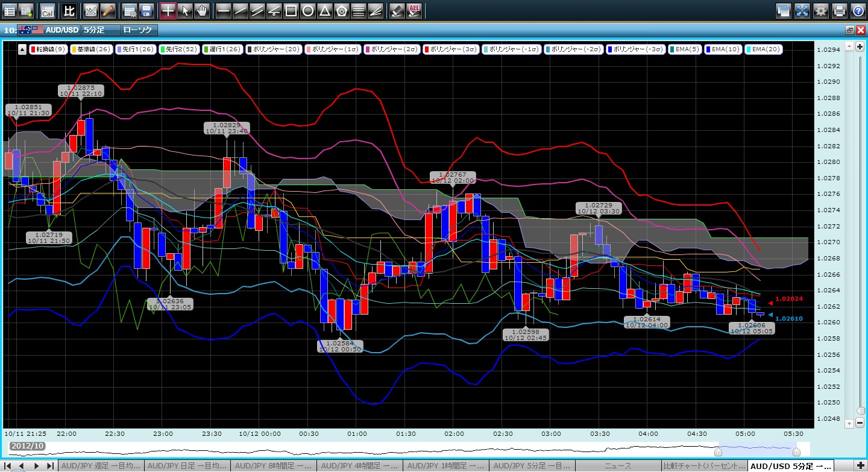Choose the horizontal line drawing tool
This screenshot has width=868, height=472.
[223, 10]
